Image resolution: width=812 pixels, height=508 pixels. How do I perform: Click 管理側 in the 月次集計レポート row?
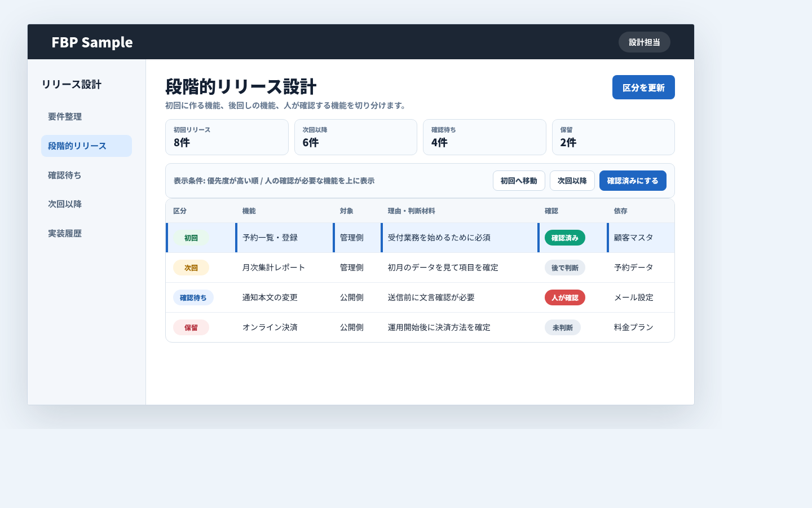tap(352, 268)
